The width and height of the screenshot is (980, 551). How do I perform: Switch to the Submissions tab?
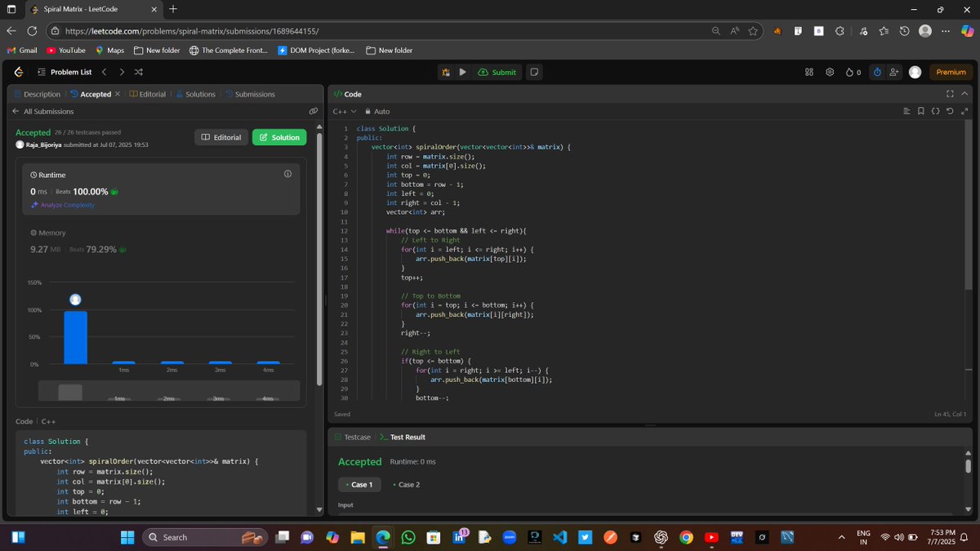tap(249, 94)
